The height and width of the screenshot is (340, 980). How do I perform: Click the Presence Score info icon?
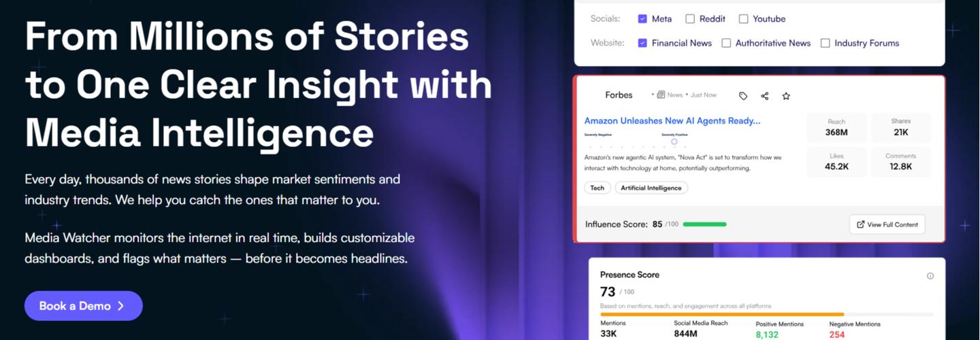930,276
